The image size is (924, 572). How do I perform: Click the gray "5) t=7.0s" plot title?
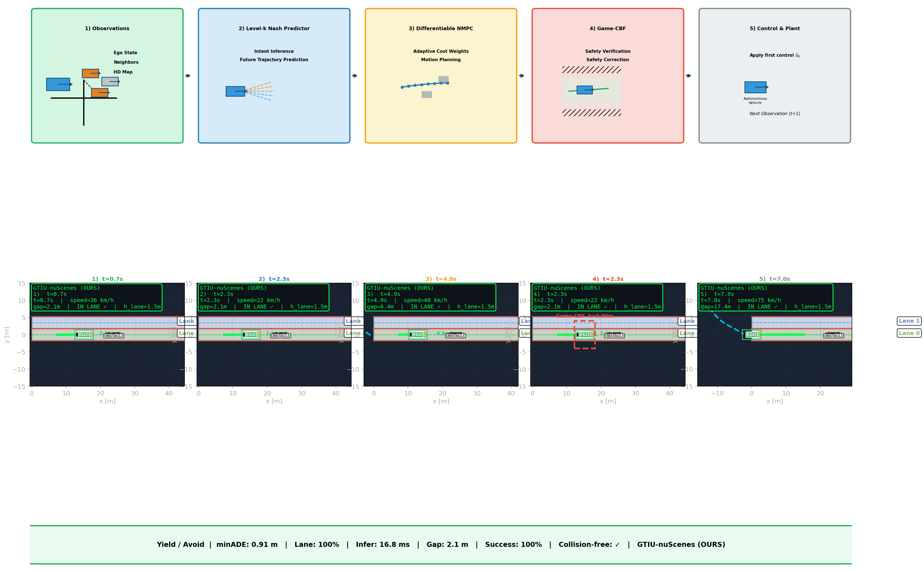click(x=775, y=279)
